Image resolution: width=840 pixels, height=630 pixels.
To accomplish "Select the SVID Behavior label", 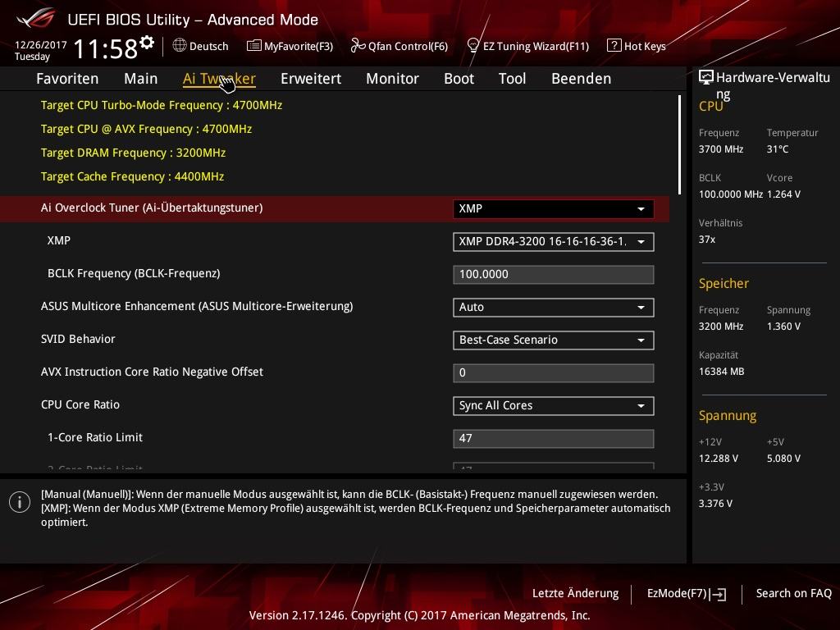I will click(78, 339).
